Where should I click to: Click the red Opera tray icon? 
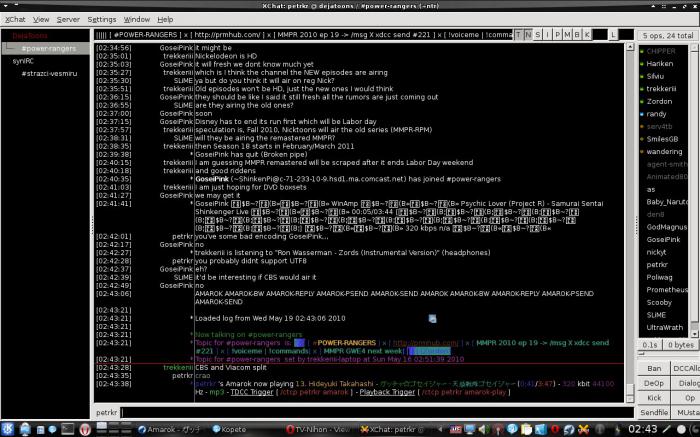(555, 429)
